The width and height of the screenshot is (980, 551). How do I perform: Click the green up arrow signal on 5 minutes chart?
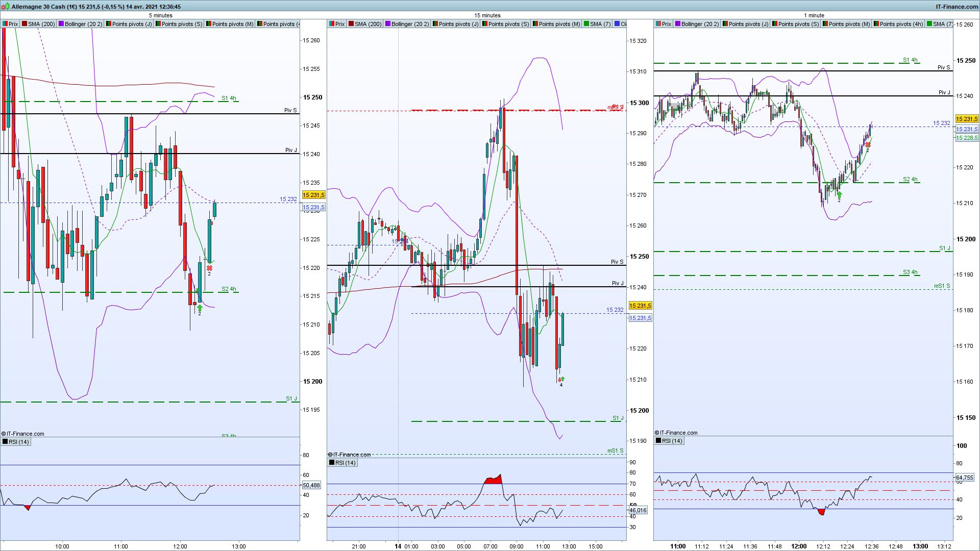coord(200,308)
